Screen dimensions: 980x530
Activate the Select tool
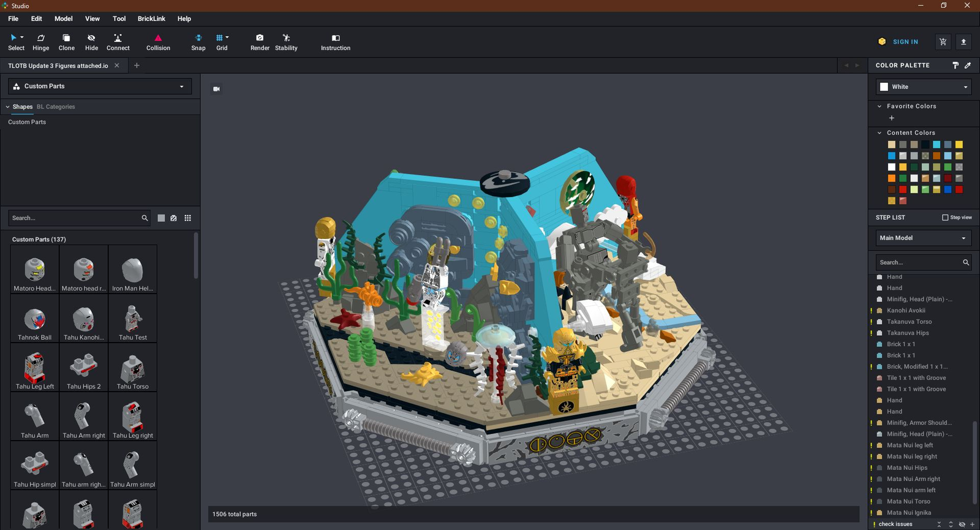pos(16,42)
